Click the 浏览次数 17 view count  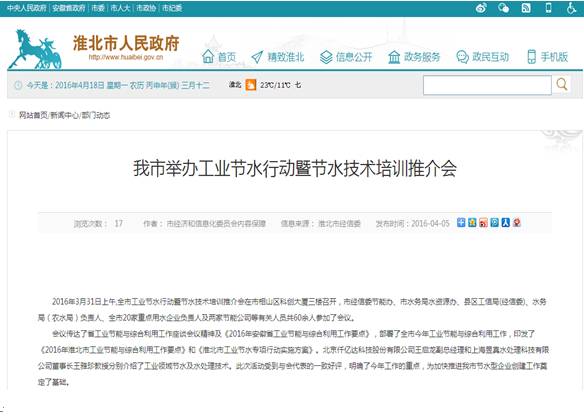tap(98, 223)
